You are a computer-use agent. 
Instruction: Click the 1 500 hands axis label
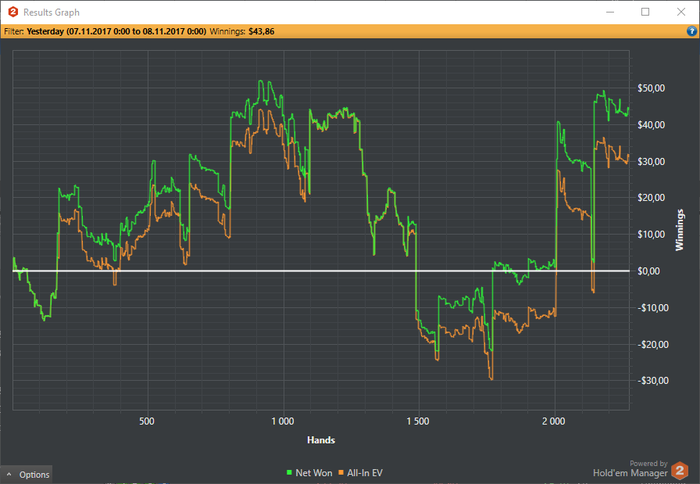point(418,421)
